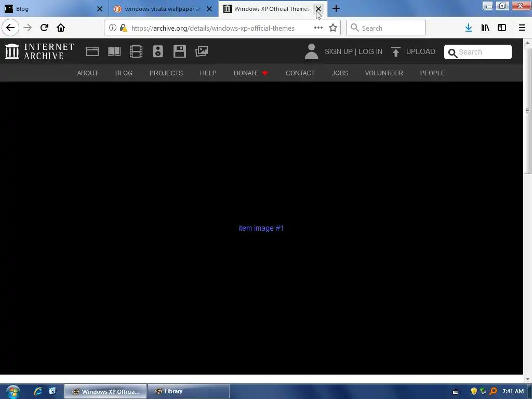The height and width of the screenshot is (399, 532).
Task: Close the windows visata wallpaper tab
Action: point(209,9)
